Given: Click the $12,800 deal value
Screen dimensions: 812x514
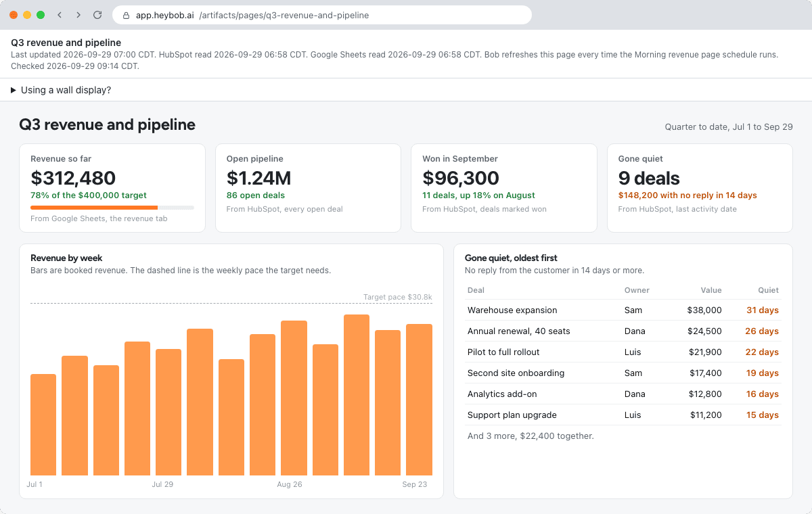Looking at the screenshot, I should tap(705, 394).
